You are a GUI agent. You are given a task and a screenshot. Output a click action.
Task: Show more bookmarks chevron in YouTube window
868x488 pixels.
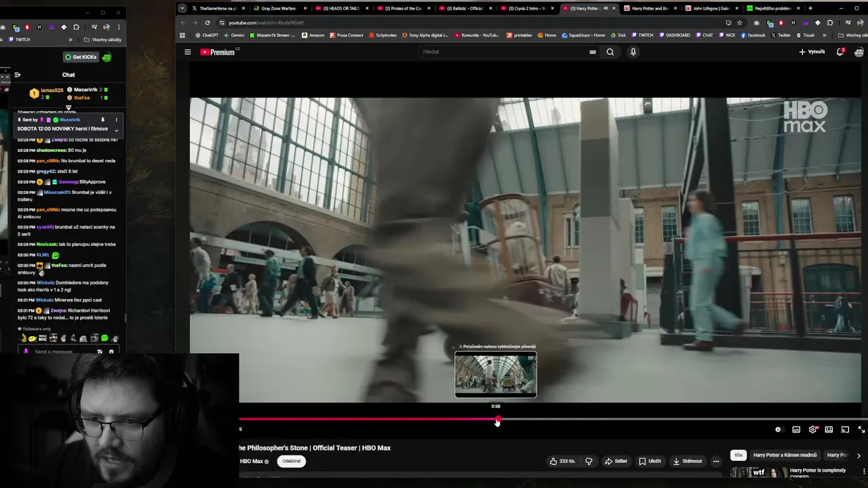click(x=825, y=35)
